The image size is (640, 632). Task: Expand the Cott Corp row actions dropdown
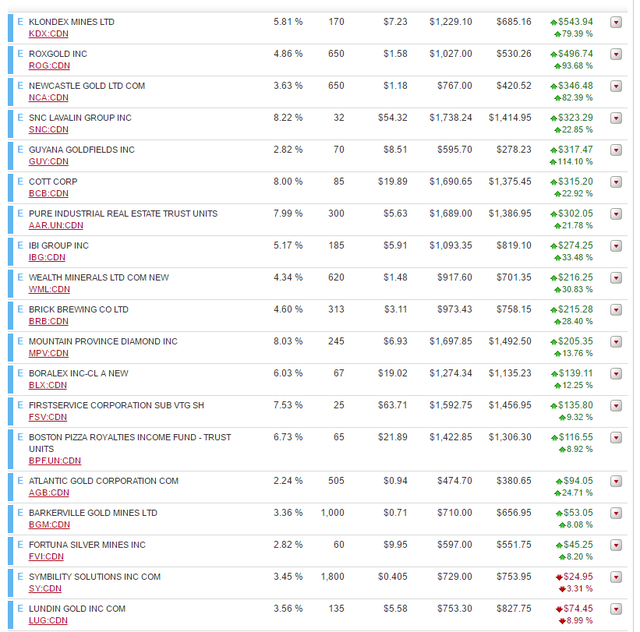coord(616,182)
